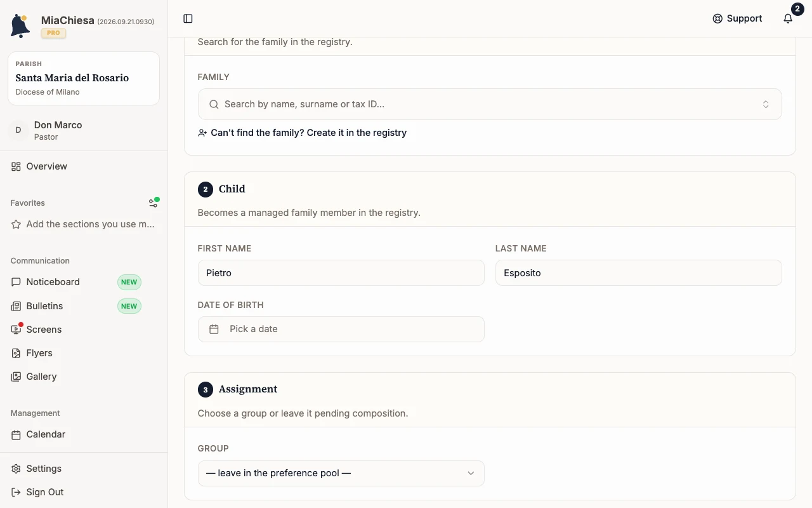Click the MiaChiesa bell logo
Image resolution: width=812 pixels, height=508 pixels.
coord(20,25)
